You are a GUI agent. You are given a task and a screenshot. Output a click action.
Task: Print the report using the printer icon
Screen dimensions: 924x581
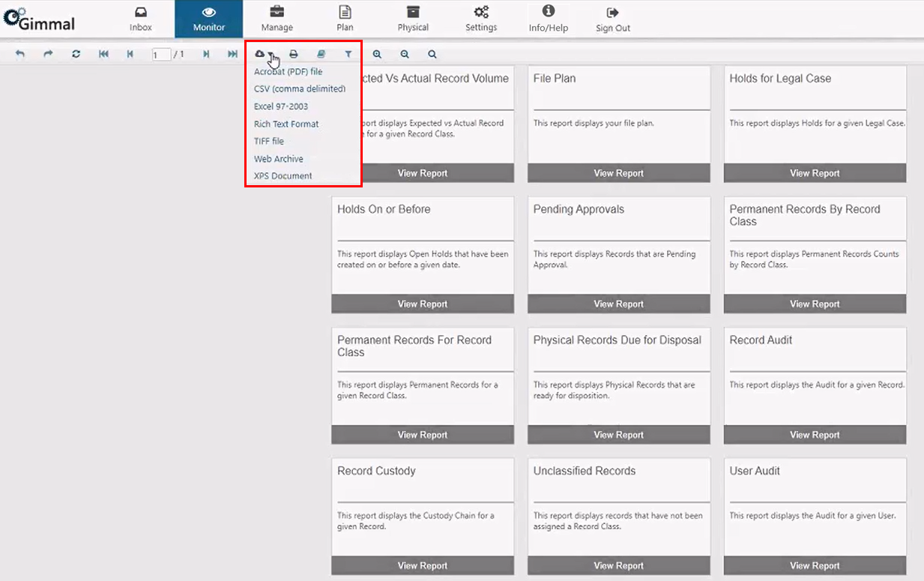click(294, 54)
